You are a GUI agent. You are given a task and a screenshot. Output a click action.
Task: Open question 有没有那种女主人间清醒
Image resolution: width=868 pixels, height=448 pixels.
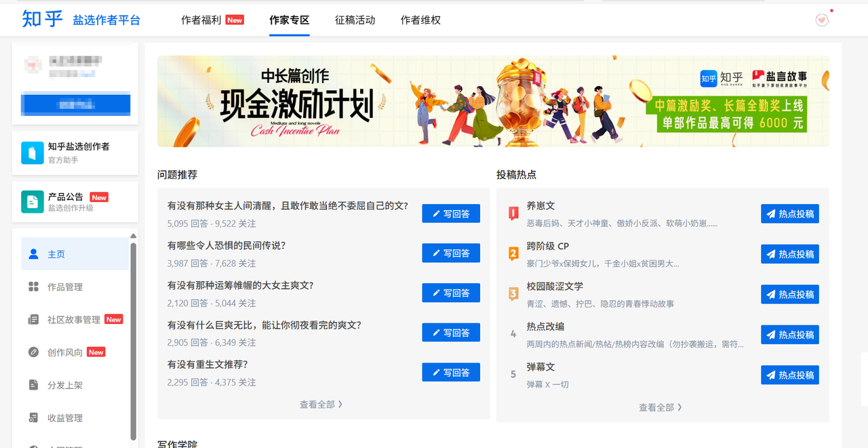[x=288, y=205]
